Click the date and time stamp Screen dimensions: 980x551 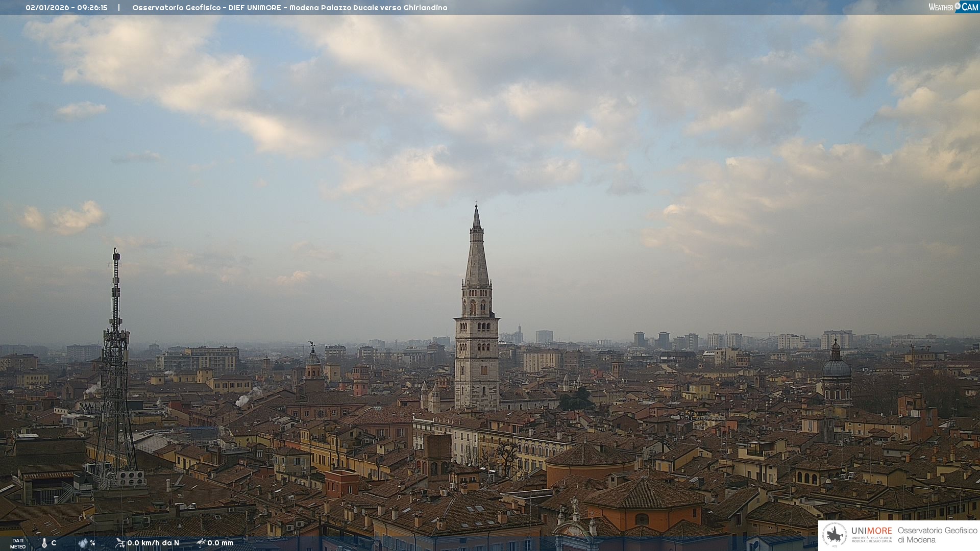pos(66,8)
